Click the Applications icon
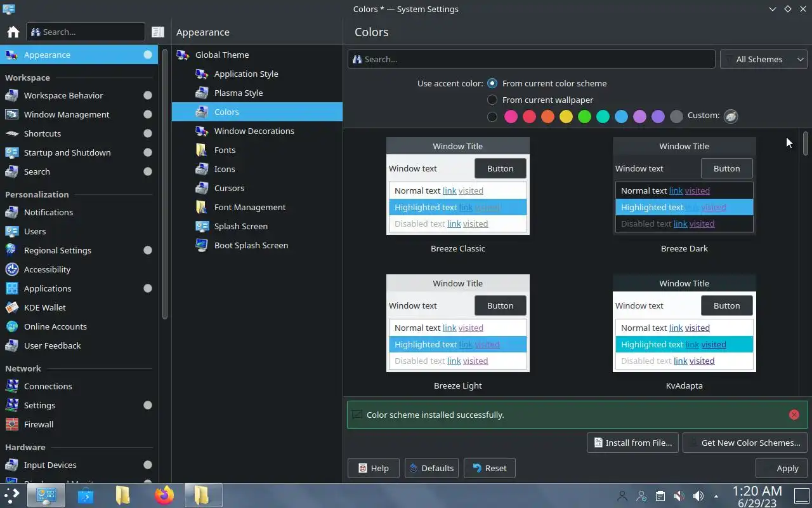This screenshot has height=508, width=812. (11, 288)
